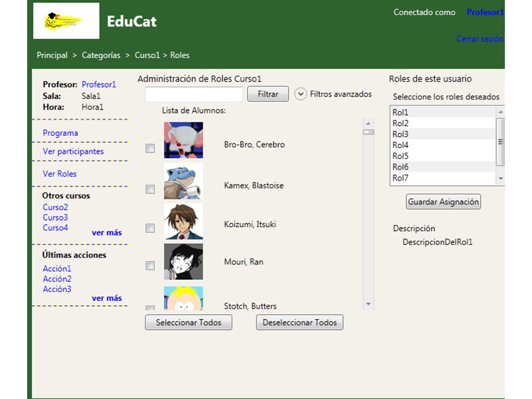Click Roles in the breadcrumb

tap(180, 55)
